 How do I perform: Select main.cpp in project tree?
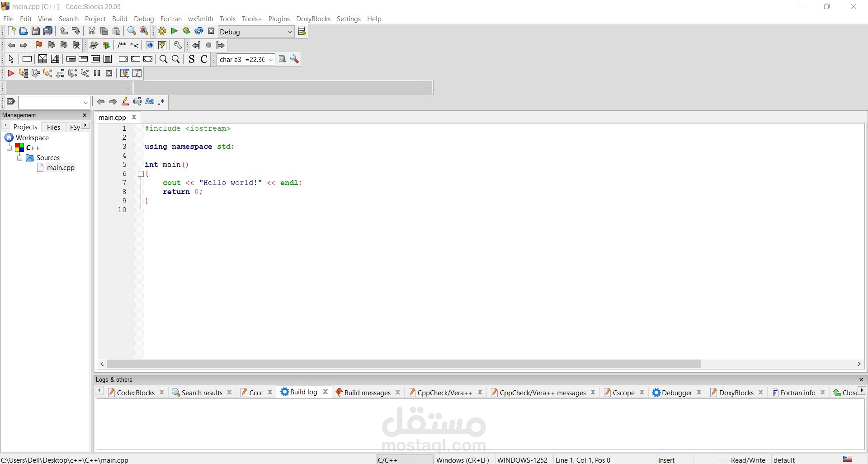pos(61,168)
